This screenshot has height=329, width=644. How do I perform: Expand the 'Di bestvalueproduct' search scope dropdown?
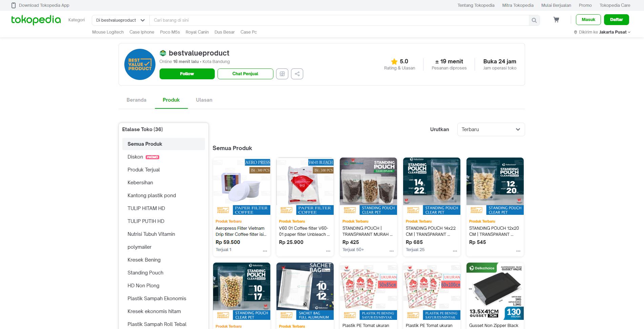(x=121, y=20)
